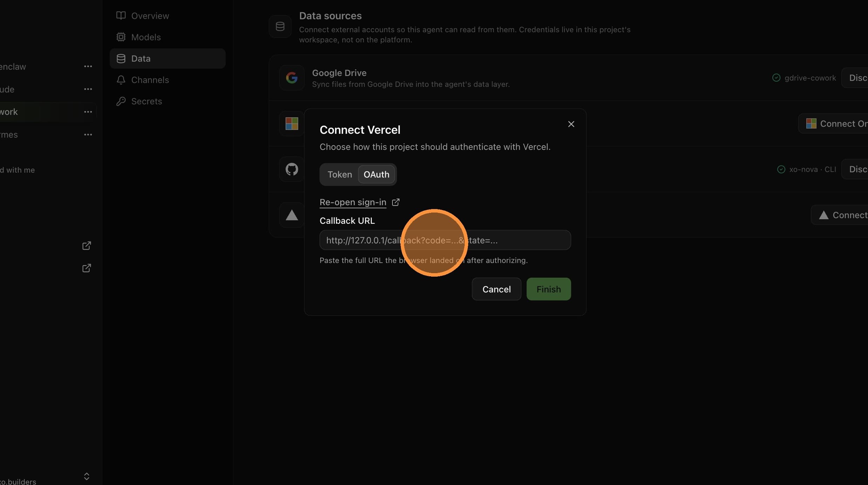Viewport: 868px width, 485px height.
Task: Select the ude project in sidebar
Action: tap(7, 89)
